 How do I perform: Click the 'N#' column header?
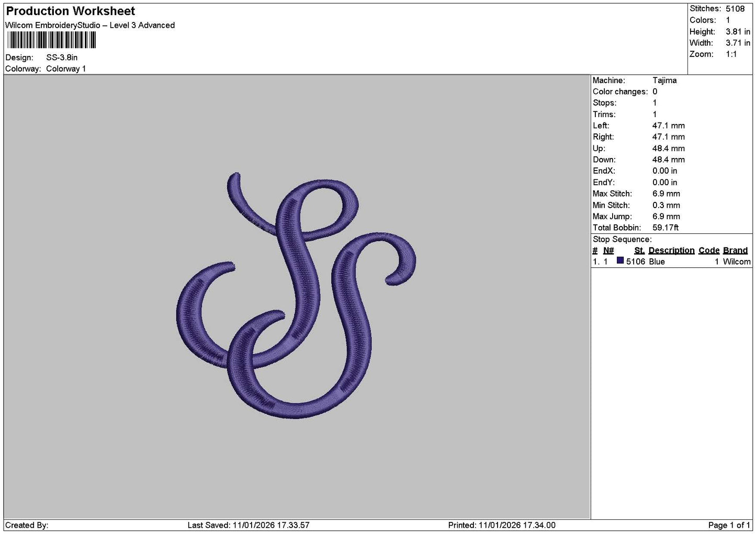[x=608, y=251]
